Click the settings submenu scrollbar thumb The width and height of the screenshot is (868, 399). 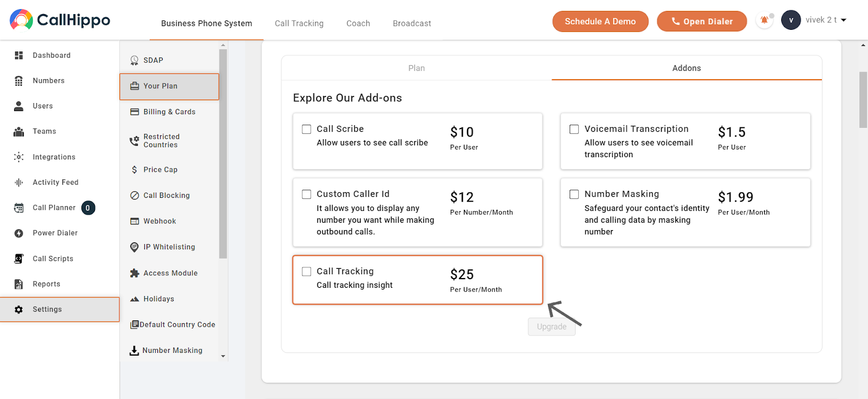click(x=223, y=154)
